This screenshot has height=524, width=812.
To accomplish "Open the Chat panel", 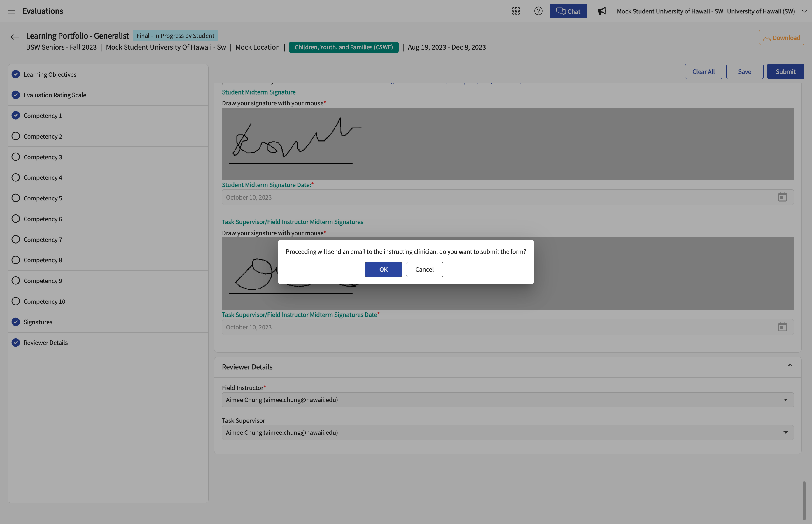I will tap(568, 11).
